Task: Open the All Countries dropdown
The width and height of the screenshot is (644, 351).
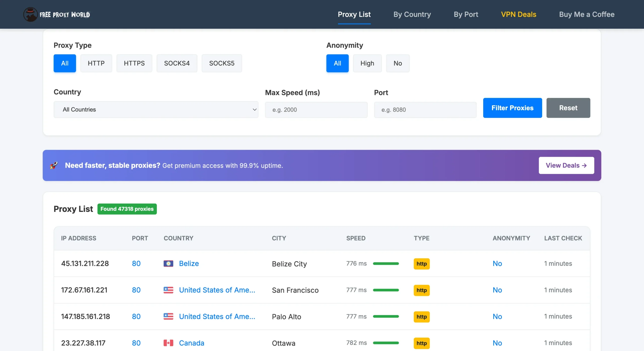Action: [156, 109]
